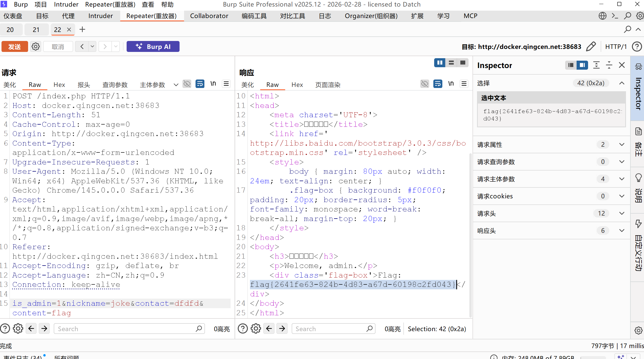This screenshot has width=644, height=359.
Task: Open request history back dropdown arrow
Action: (92, 46)
